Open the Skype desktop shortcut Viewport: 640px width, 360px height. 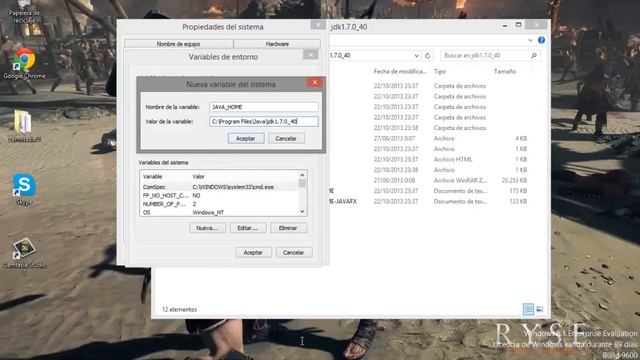click(x=24, y=189)
